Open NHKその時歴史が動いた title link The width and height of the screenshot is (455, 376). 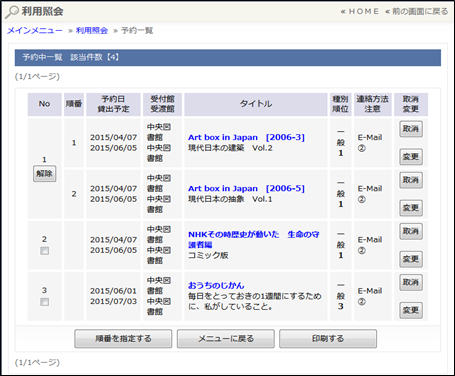[254, 239]
